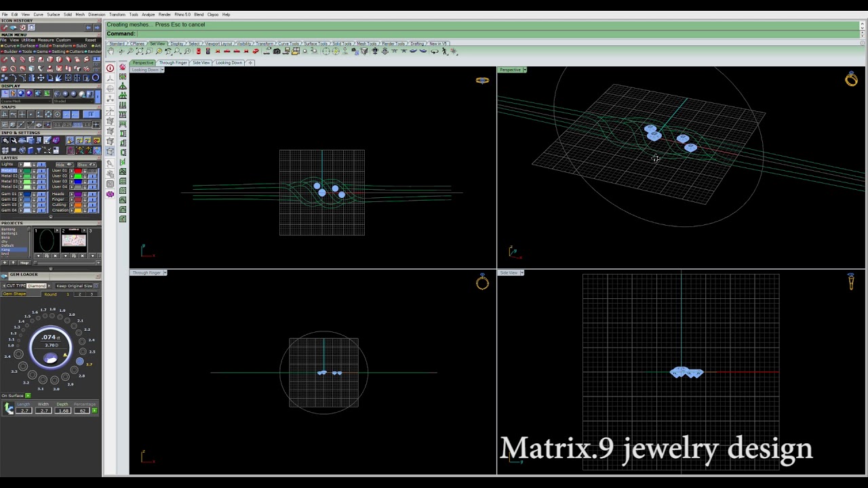Click the Depth value field 1.68

63,411
